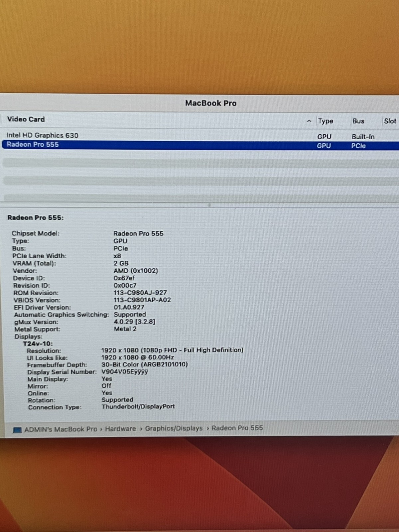This screenshot has height=532, width=399.
Task: Go to Graphics/Displays in the path bar
Action: point(174,428)
